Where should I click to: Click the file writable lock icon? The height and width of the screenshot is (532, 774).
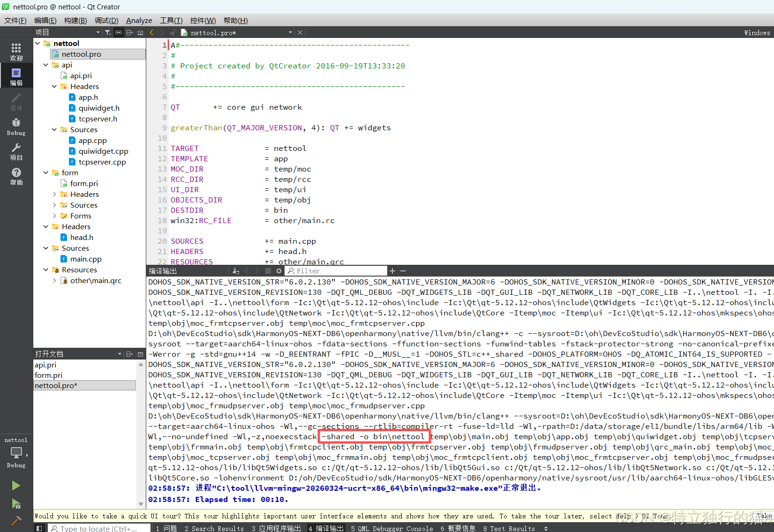(x=173, y=32)
